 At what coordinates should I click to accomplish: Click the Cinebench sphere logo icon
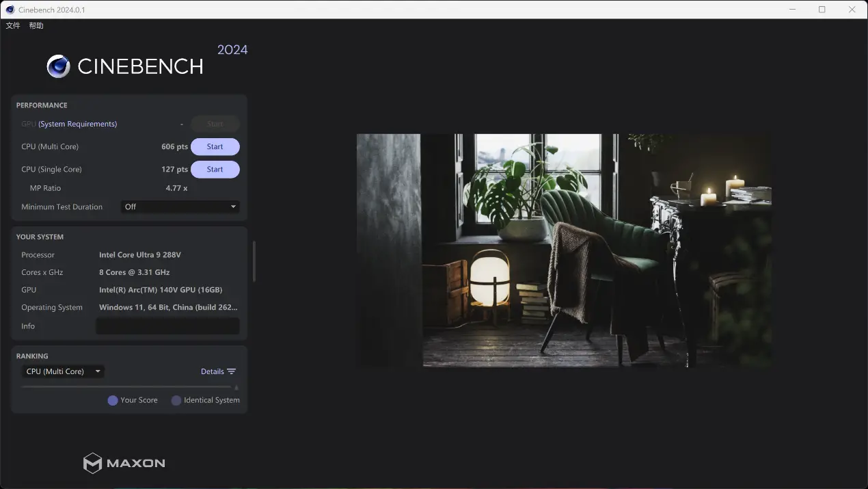(x=58, y=66)
